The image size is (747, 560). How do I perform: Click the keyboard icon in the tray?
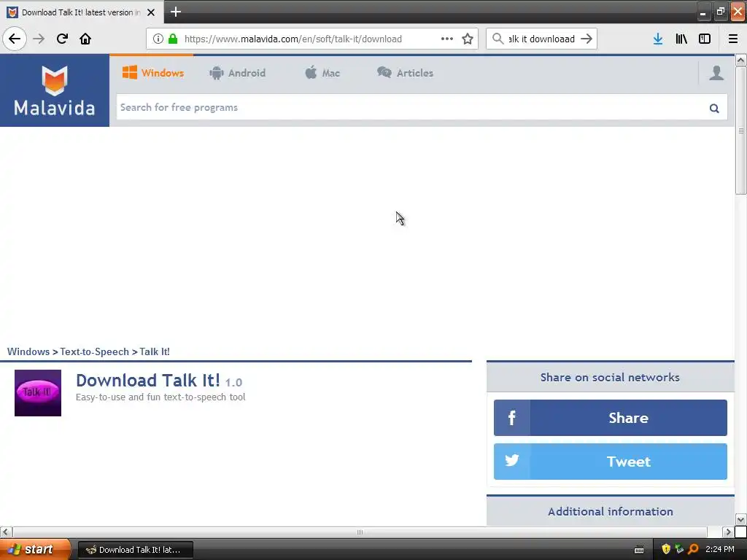(639, 550)
